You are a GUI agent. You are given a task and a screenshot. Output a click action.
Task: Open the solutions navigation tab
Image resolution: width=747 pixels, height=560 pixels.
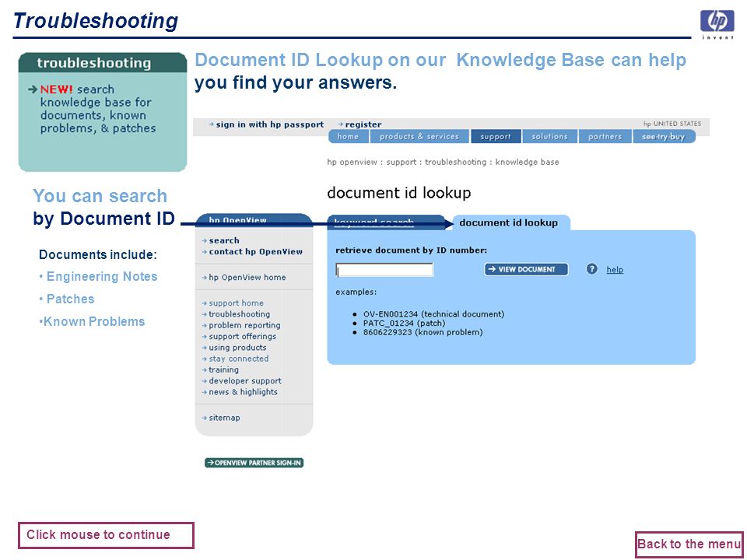tap(550, 137)
